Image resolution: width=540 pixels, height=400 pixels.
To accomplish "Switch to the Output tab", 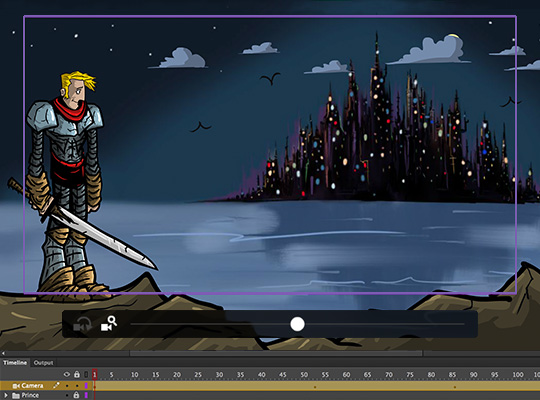I will click(x=43, y=362).
